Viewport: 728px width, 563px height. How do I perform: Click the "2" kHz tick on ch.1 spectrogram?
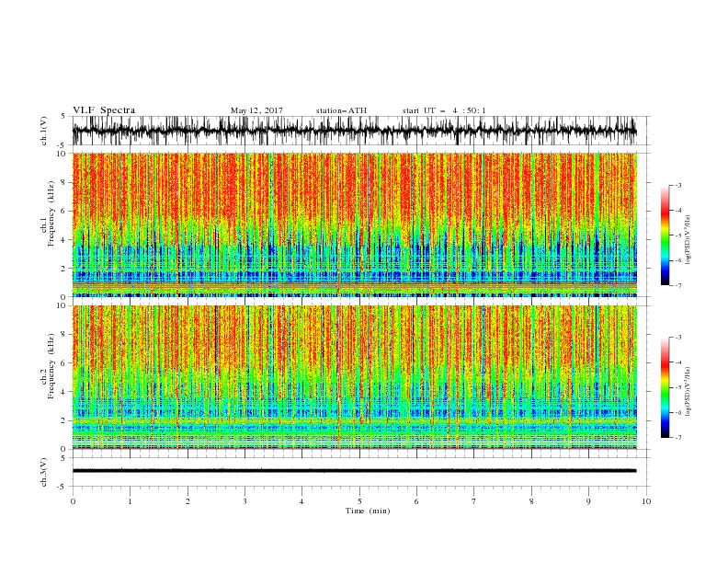[x=64, y=268]
